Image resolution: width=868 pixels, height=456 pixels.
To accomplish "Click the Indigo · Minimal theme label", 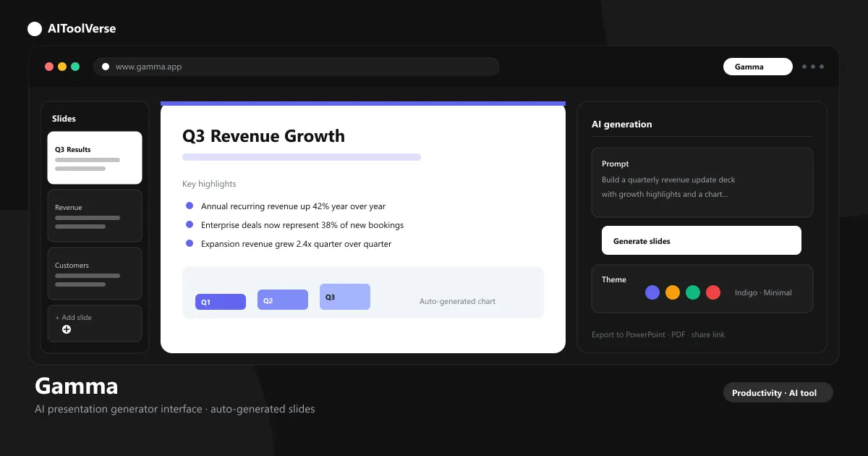I will pyautogui.click(x=763, y=292).
